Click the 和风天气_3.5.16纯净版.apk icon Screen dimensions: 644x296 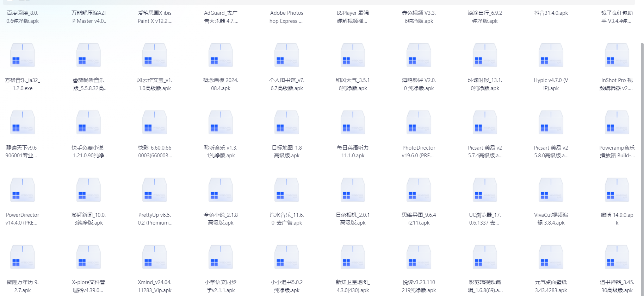(x=353, y=55)
